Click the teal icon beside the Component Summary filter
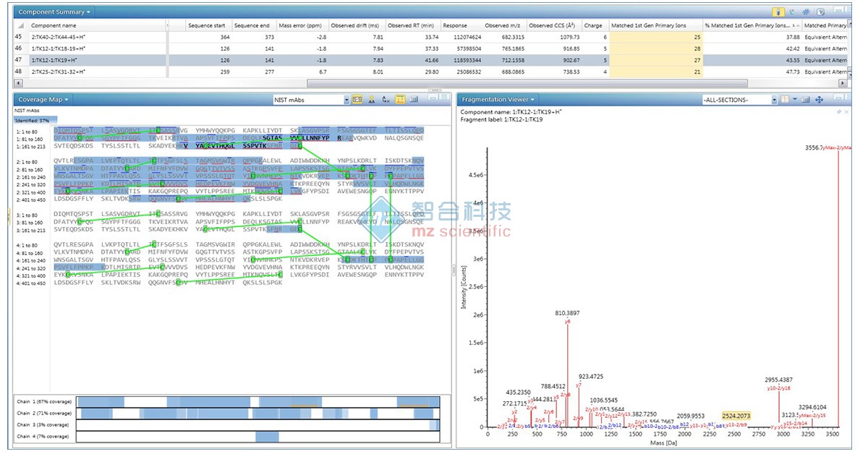Image resolution: width=868 pixels, height=454 pixels. tap(792, 12)
